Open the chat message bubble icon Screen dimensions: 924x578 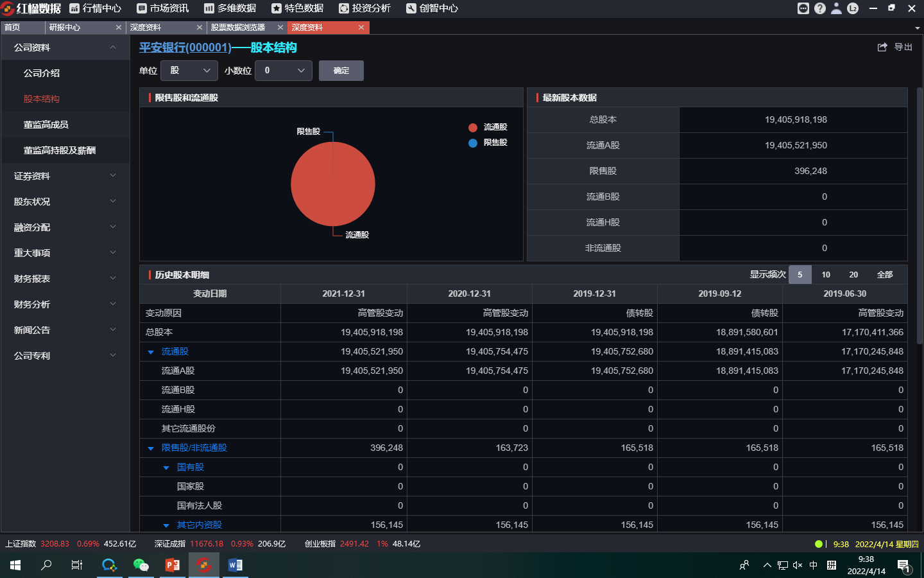click(803, 8)
